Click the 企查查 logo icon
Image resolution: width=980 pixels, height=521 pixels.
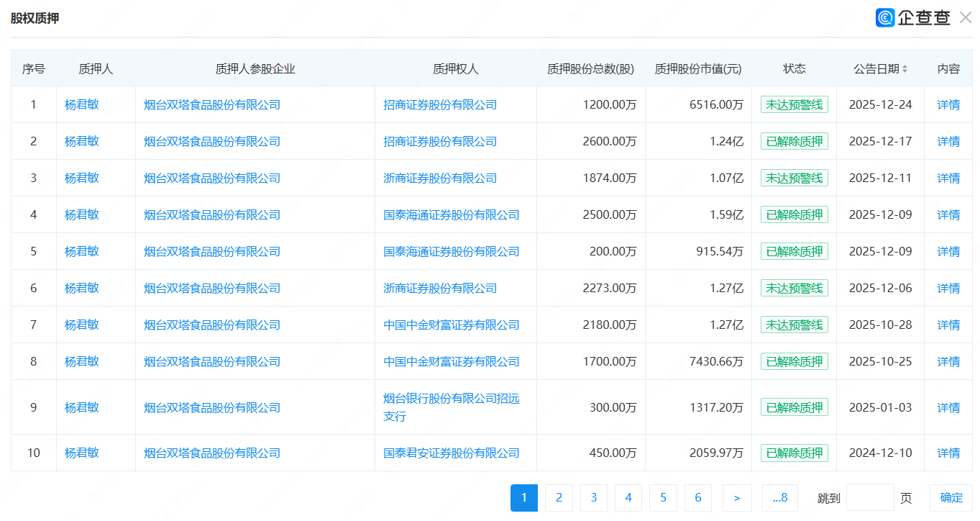coord(885,18)
